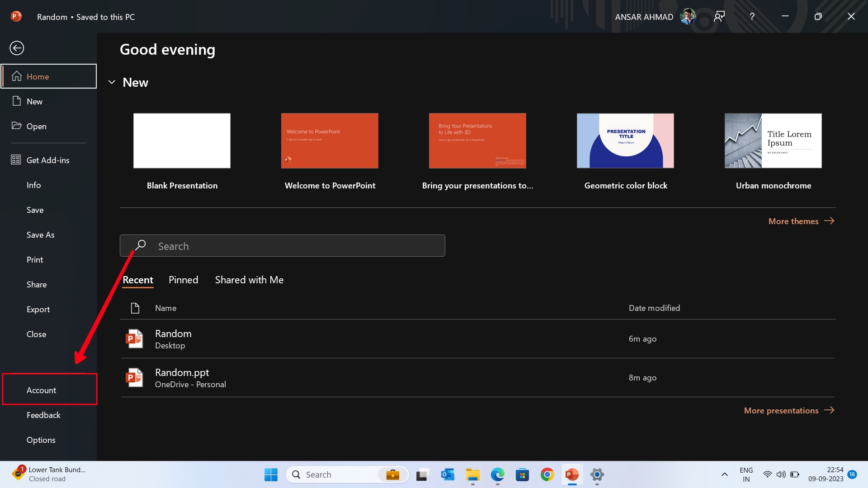Open Google Chrome from the taskbar
Image resolution: width=868 pixels, height=488 pixels.
tap(547, 475)
